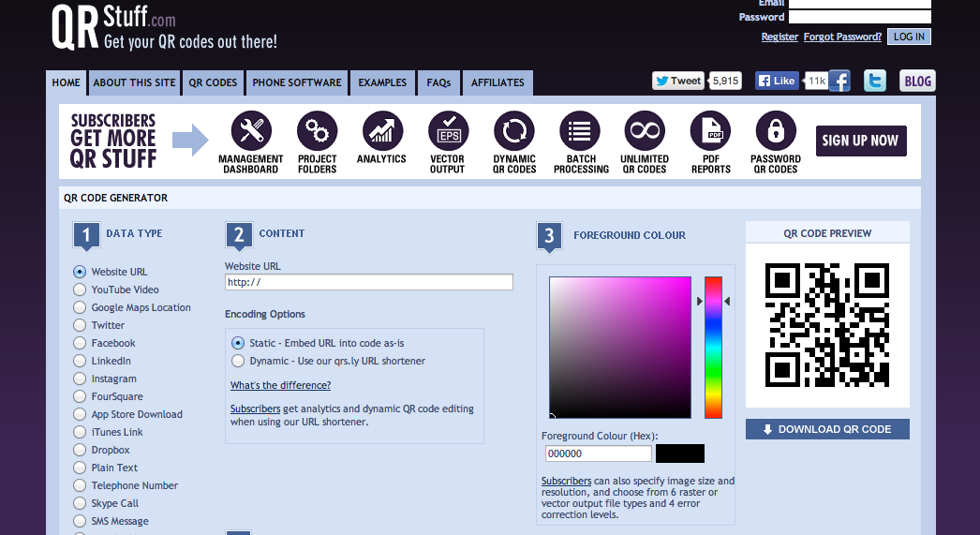Choose SMS Message data type
The image size is (980, 535).
(80, 521)
